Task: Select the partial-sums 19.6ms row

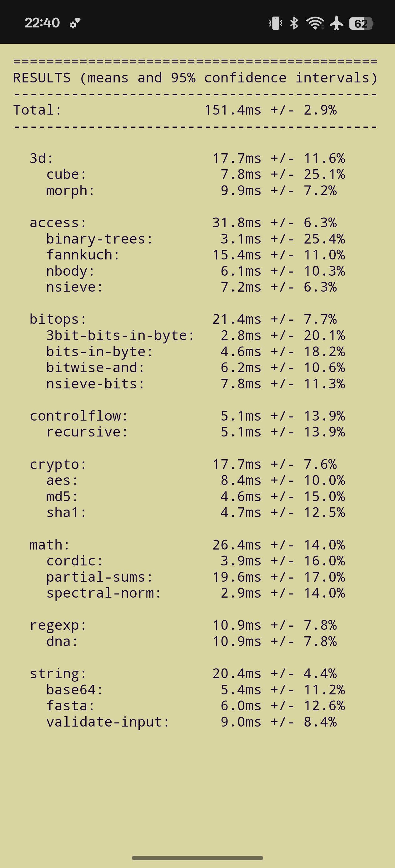Action: [196, 577]
